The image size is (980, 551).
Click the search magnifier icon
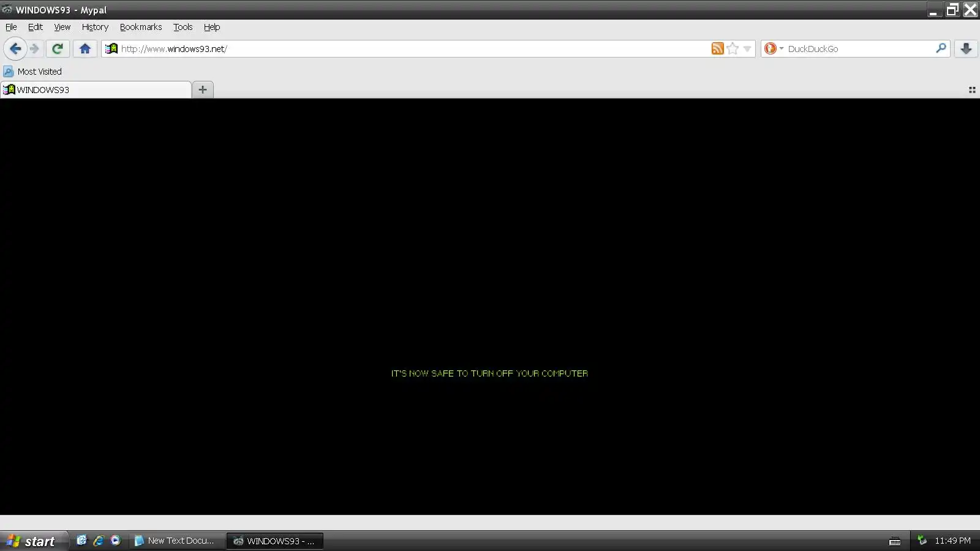point(941,48)
